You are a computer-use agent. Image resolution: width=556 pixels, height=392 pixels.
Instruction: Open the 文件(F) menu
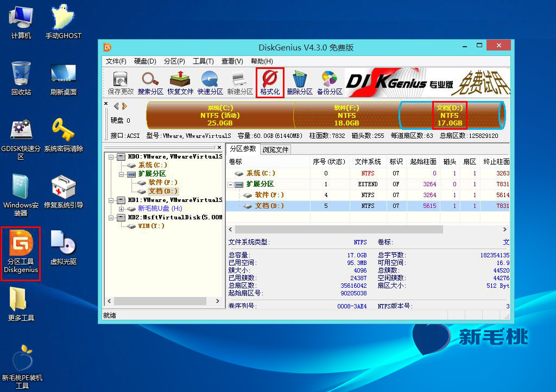tap(116, 61)
